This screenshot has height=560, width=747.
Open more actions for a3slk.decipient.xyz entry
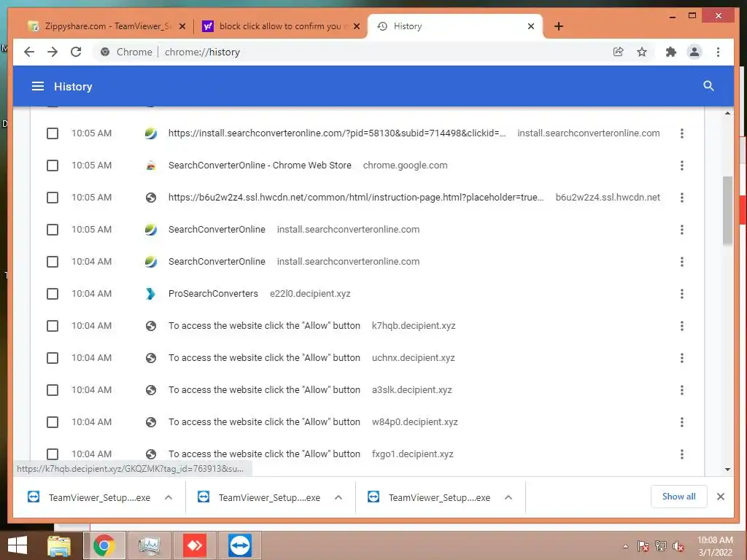click(x=682, y=390)
